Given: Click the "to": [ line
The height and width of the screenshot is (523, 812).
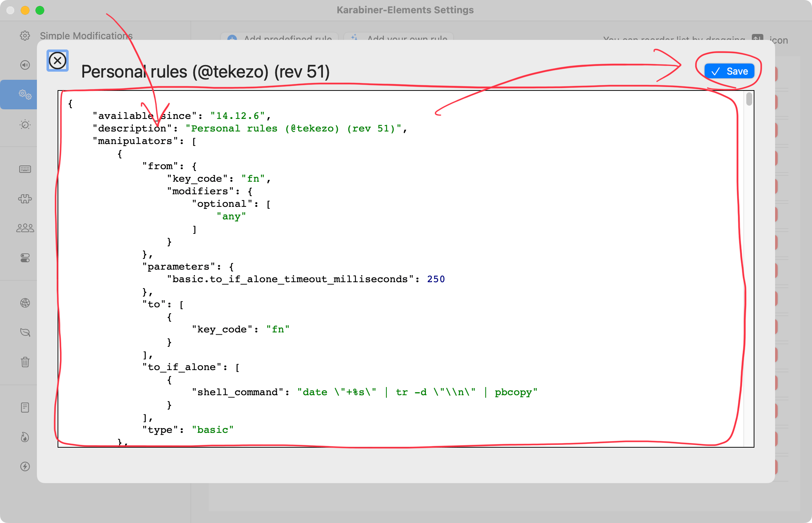Looking at the screenshot, I should 163,304.
